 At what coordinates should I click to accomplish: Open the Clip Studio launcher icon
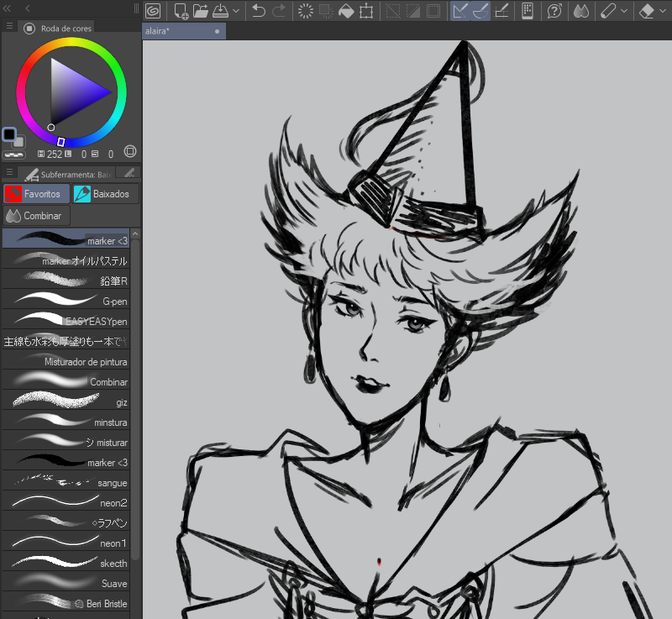tap(153, 11)
